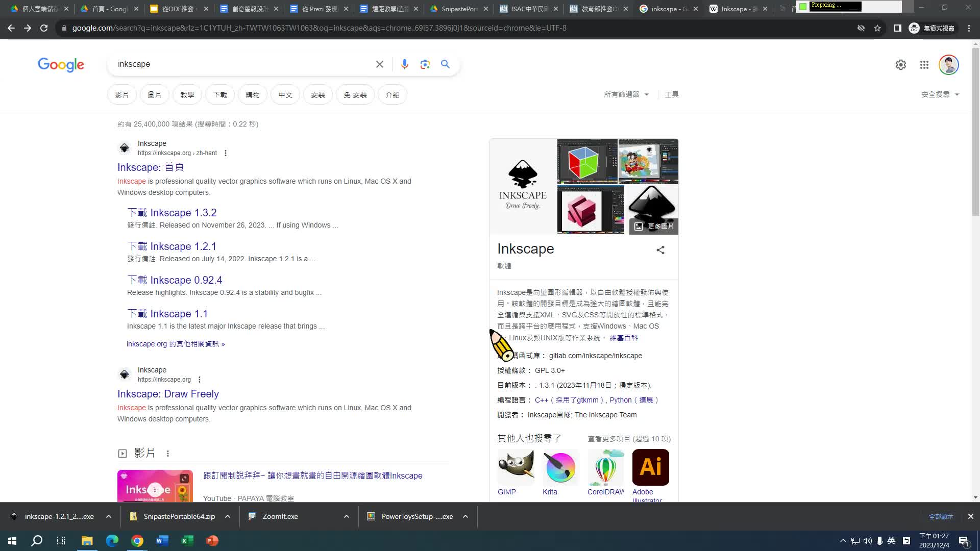Click the CorelDRAW related search icon

click(606, 467)
